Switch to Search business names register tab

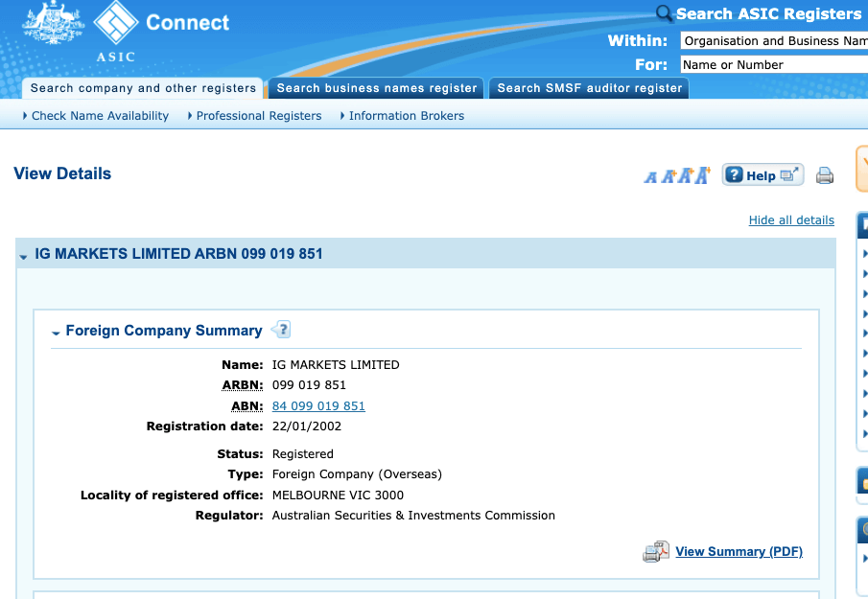376,88
